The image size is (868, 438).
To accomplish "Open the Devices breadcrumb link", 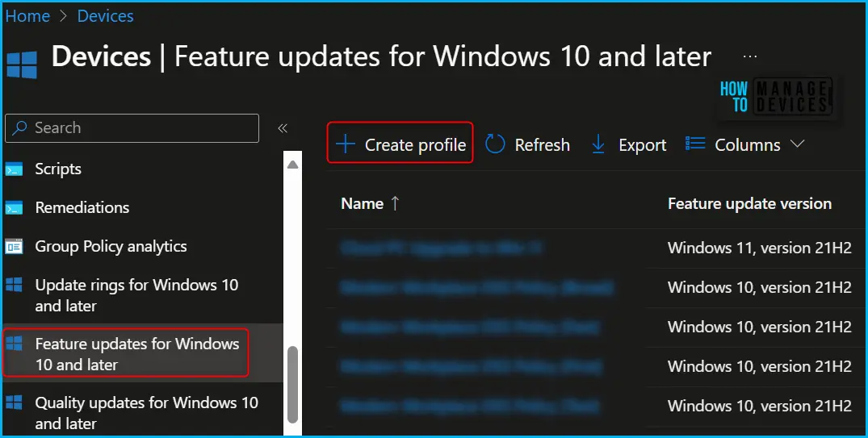I will [x=105, y=16].
